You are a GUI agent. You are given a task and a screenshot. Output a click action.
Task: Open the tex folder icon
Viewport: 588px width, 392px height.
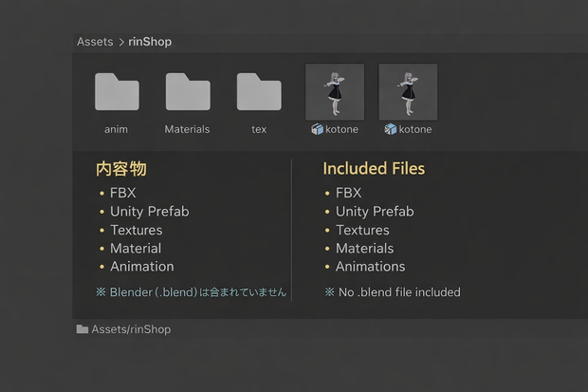tap(259, 92)
